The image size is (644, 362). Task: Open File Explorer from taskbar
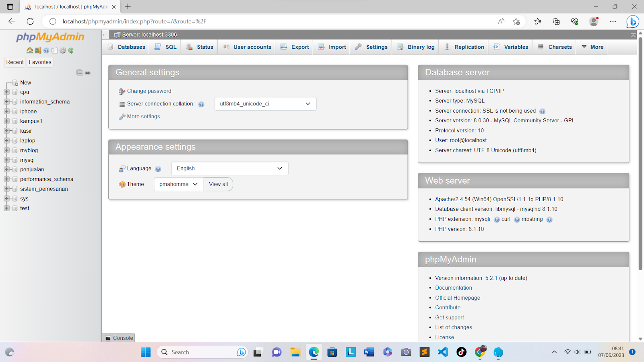pyautogui.click(x=295, y=352)
